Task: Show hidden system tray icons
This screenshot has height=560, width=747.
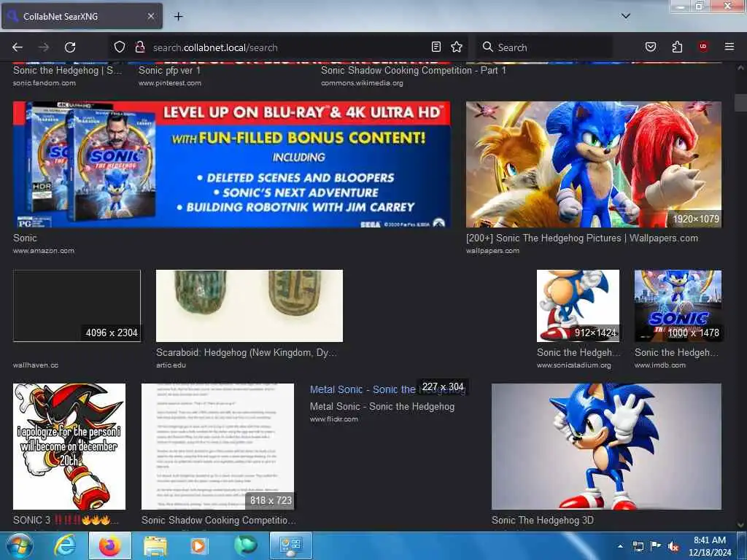Action: pyautogui.click(x=620, y=546)
